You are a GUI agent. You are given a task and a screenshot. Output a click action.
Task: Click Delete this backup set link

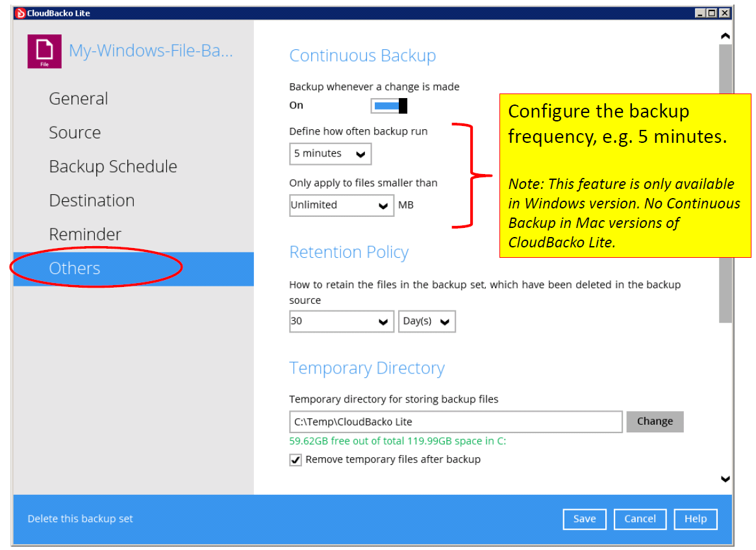tap(80, 519)
